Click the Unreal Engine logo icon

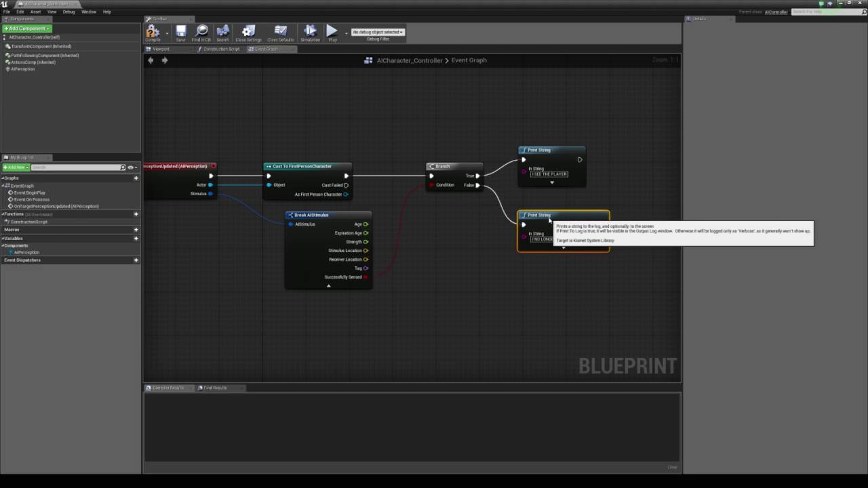(x=5, y=4)
